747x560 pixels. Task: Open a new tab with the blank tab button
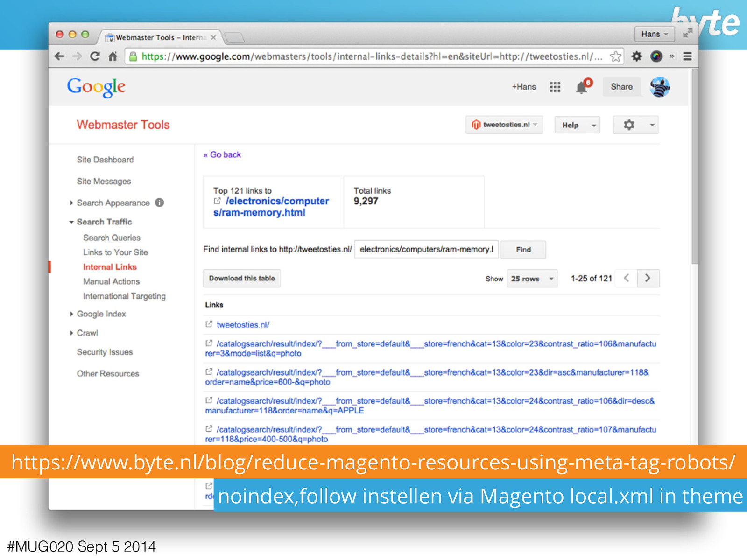pos(234,37)
